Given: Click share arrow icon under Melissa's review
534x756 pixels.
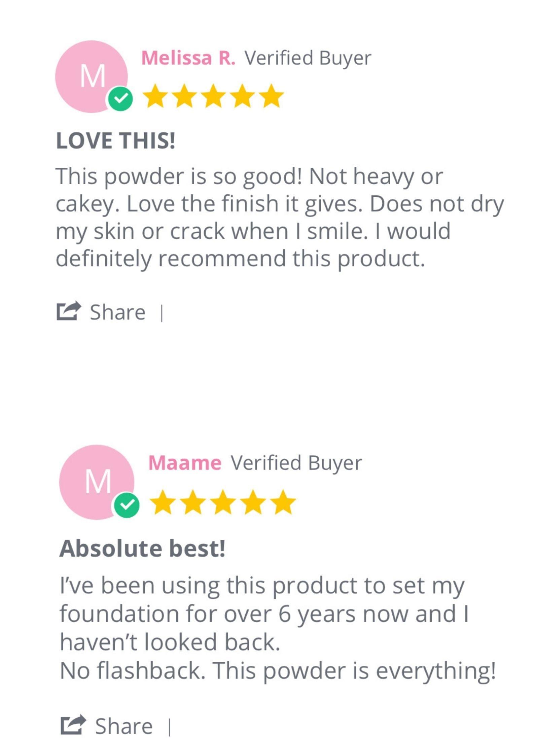Looking at the screenshot, I should coord(69,311).
